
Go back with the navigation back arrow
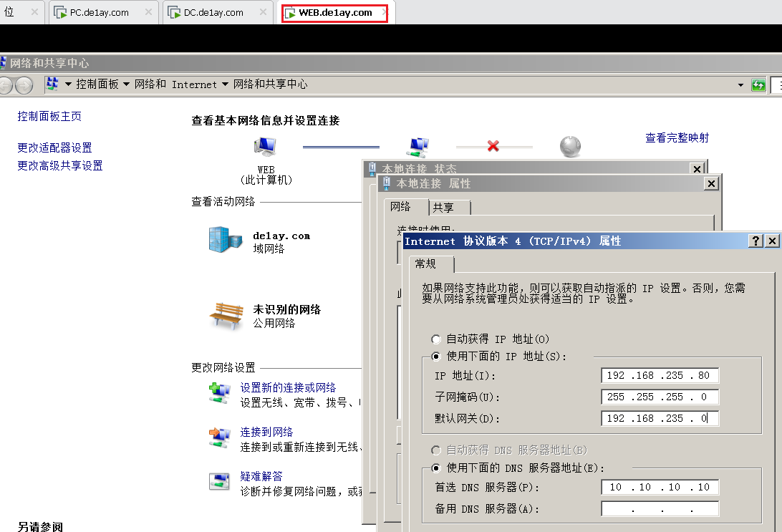[6, 85]
